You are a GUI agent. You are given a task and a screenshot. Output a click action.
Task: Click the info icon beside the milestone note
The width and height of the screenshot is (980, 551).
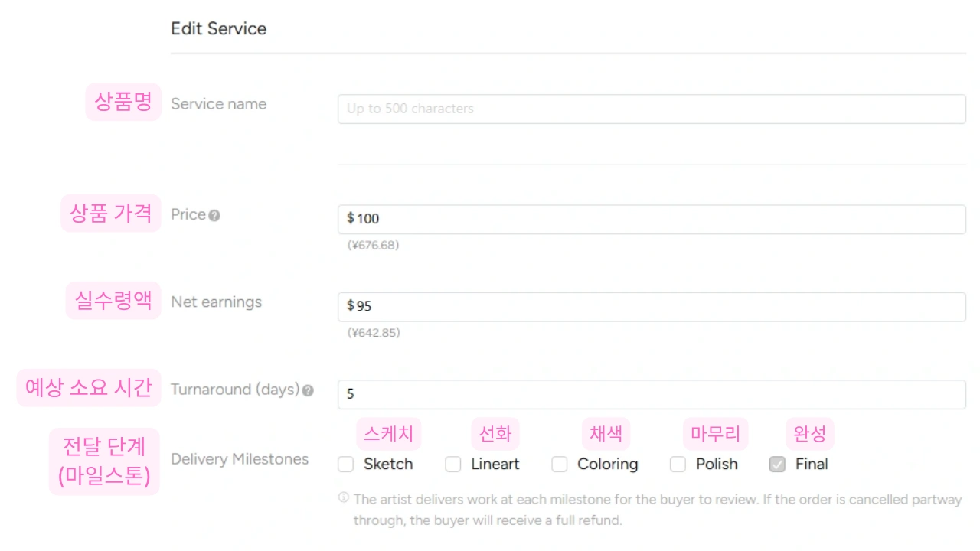pyautogui.click(x=344, y=497)
